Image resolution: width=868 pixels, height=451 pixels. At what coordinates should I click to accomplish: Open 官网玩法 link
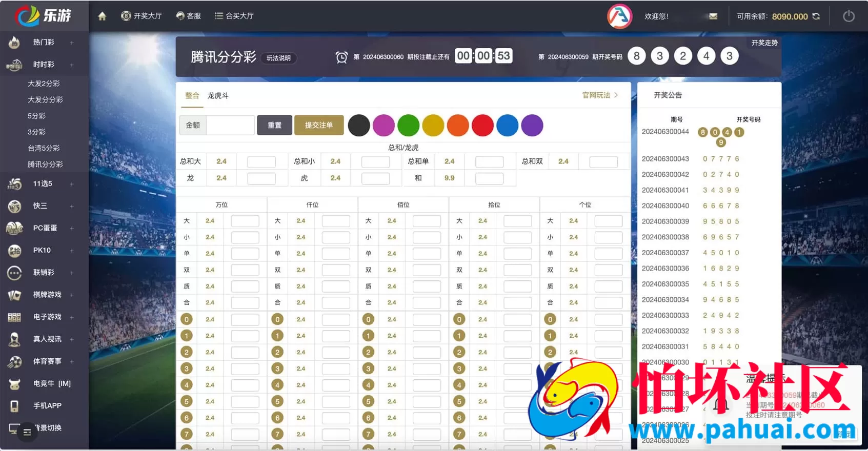(x=600, y=95)
